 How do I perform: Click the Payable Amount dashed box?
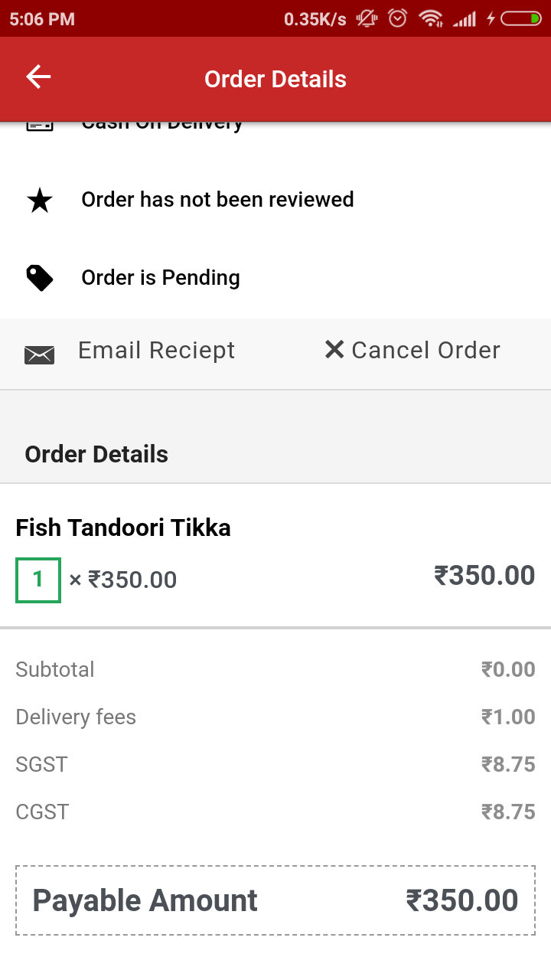tap(275, 900)
